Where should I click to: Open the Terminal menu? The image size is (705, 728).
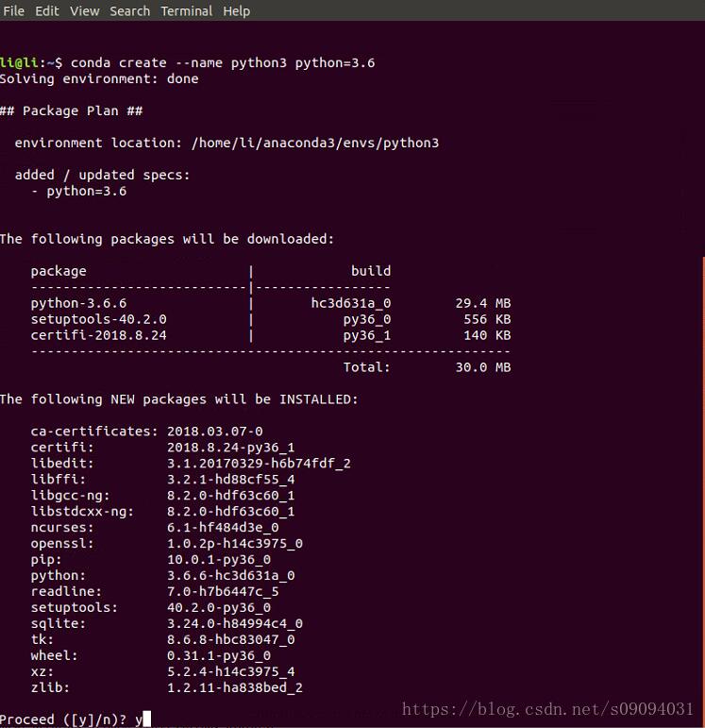pyautogui.click(x=187, y=10)
